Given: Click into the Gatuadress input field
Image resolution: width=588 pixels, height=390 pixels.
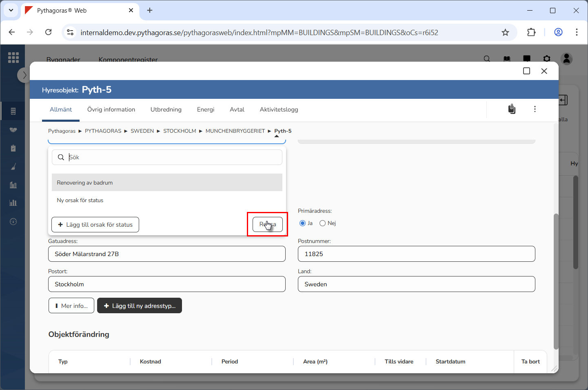Looking at the screenshot, I should click(166, 254).
